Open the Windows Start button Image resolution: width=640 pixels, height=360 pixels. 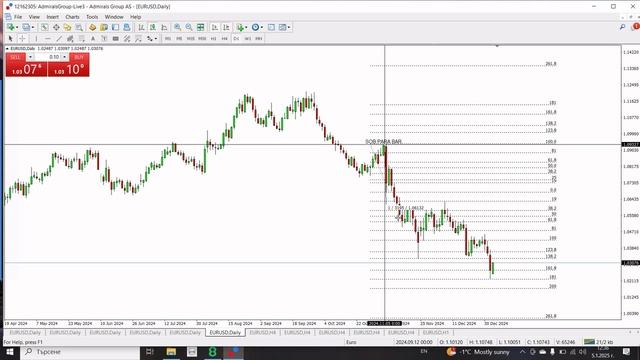pos(9,352)
